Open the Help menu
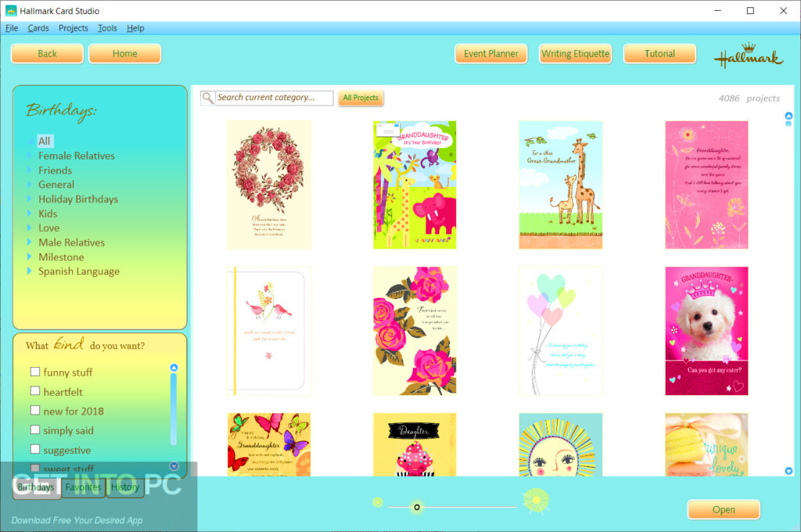 (x=135, y=28)
